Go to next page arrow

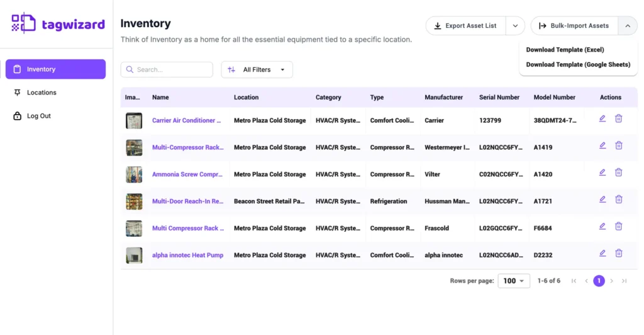(x=611, y=281)
